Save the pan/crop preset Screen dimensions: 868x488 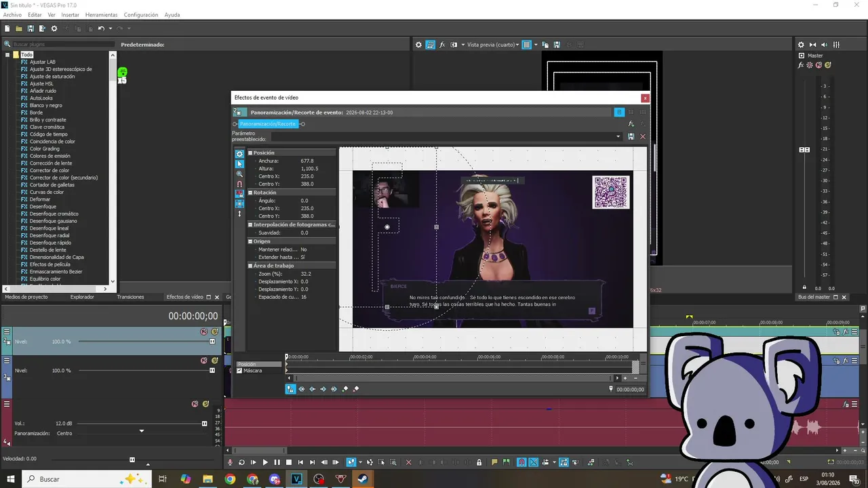pyautogui.click(x=631, y=136)
